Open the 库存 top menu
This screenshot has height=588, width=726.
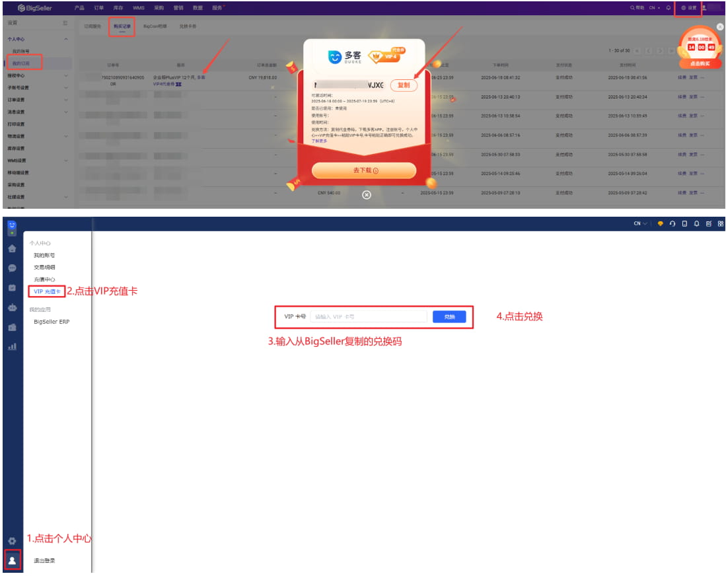[118, 8]
